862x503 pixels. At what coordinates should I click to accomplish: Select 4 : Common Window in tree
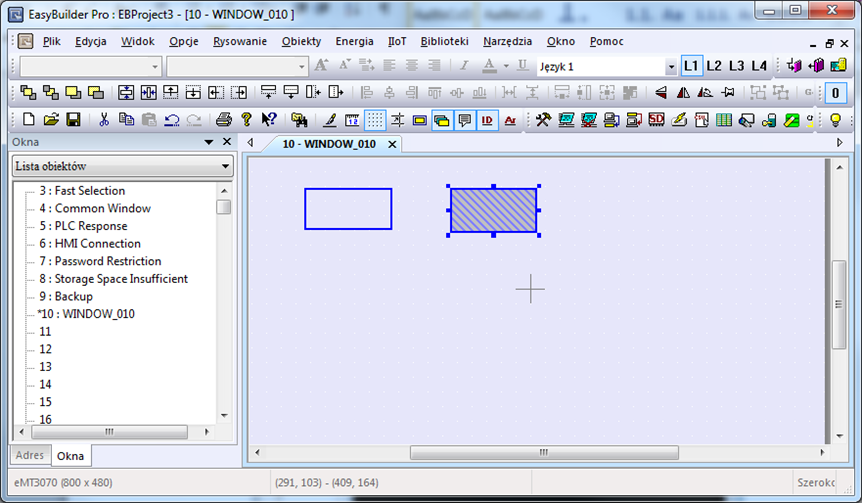95,208
